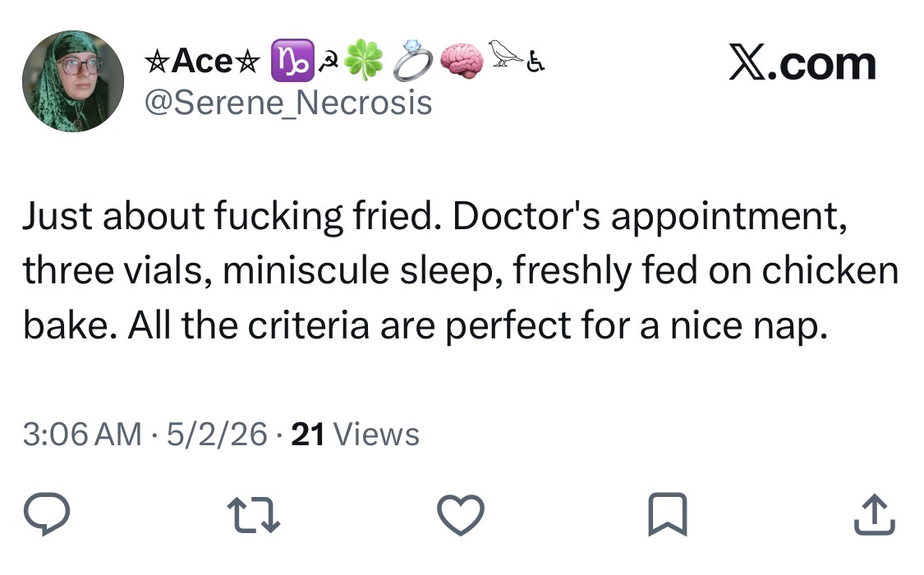Click the wheelchair symbol in name
The height and width of the screenshot is (575, 924).
coord(535,62)
